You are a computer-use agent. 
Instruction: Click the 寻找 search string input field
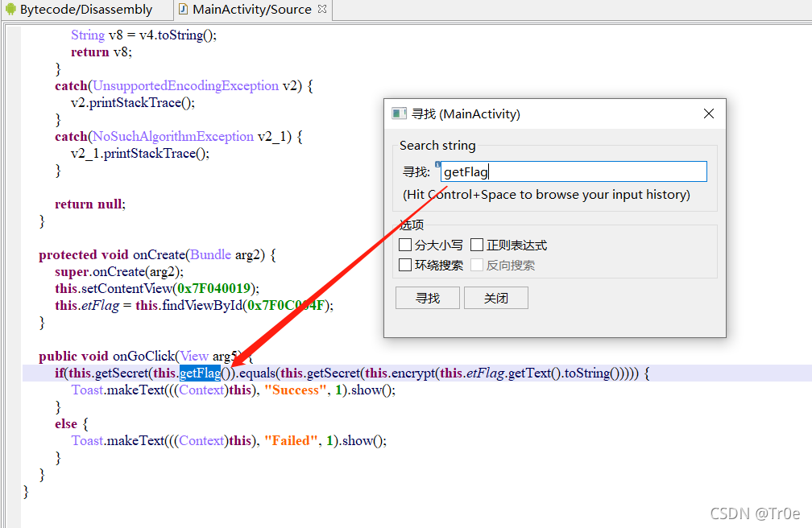point(574,172)
